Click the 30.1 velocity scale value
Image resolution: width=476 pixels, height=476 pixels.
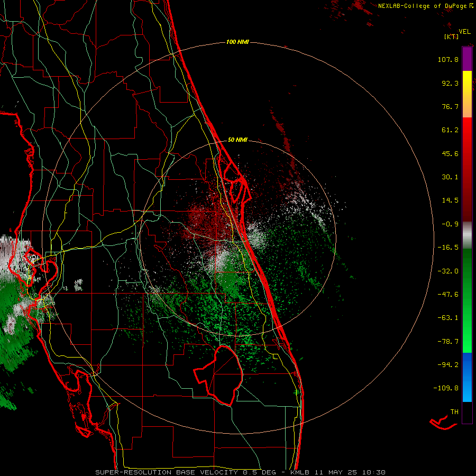point(450,177)
